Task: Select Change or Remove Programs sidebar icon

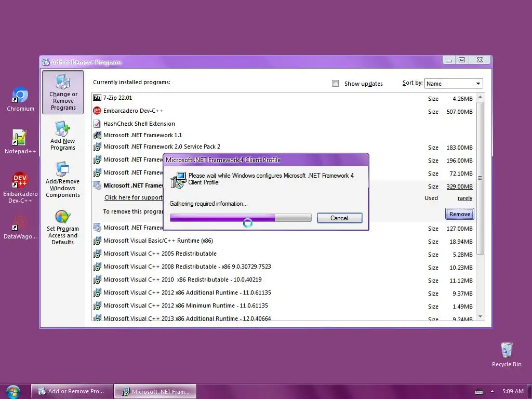Action: click(63, 92)
